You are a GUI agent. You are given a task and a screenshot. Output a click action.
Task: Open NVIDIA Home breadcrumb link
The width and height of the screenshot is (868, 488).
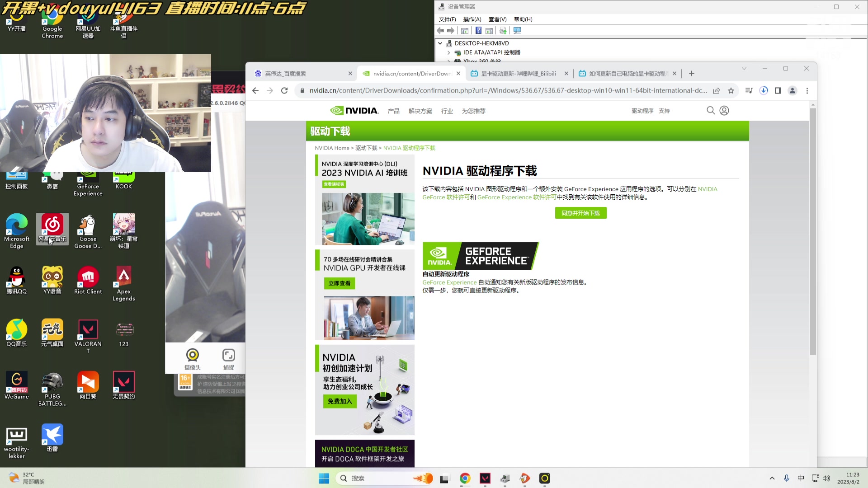point(332,148)
